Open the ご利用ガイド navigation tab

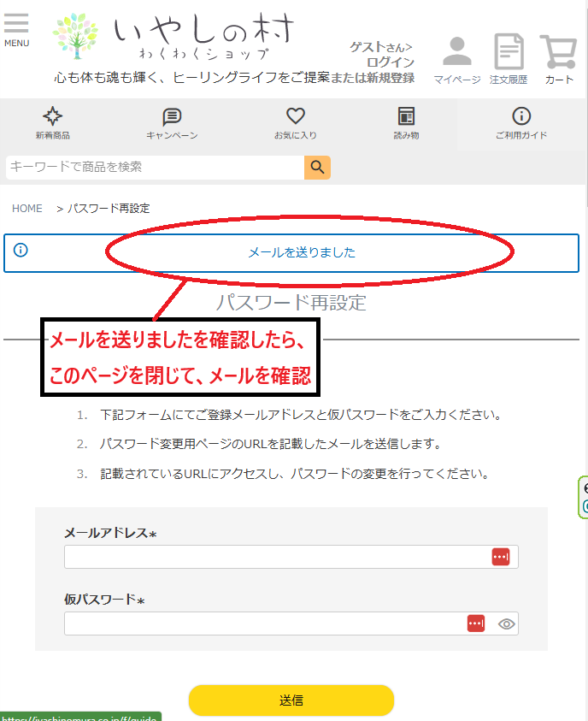click(521, 124)
